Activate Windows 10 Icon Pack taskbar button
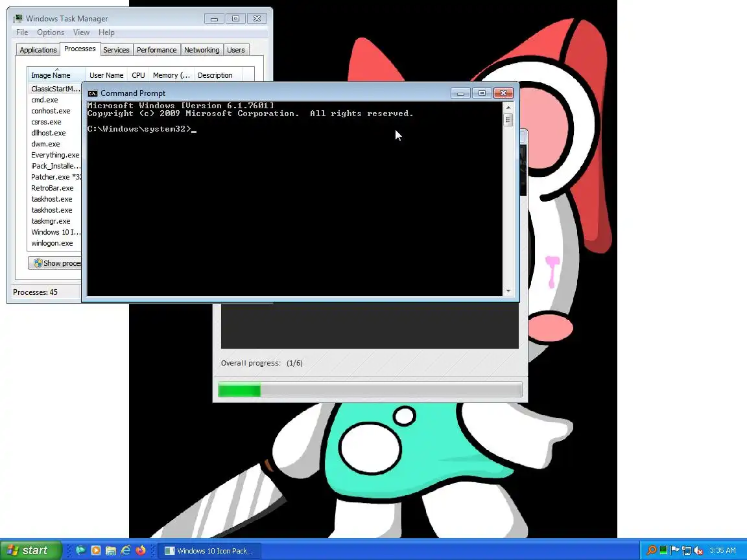747x560 pixels. (x=209, y=550)
